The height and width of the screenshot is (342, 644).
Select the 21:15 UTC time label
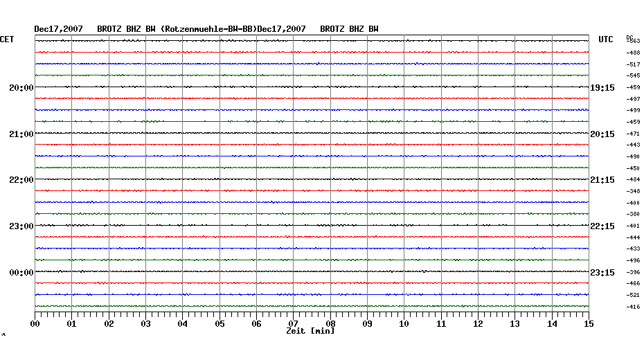602,180
